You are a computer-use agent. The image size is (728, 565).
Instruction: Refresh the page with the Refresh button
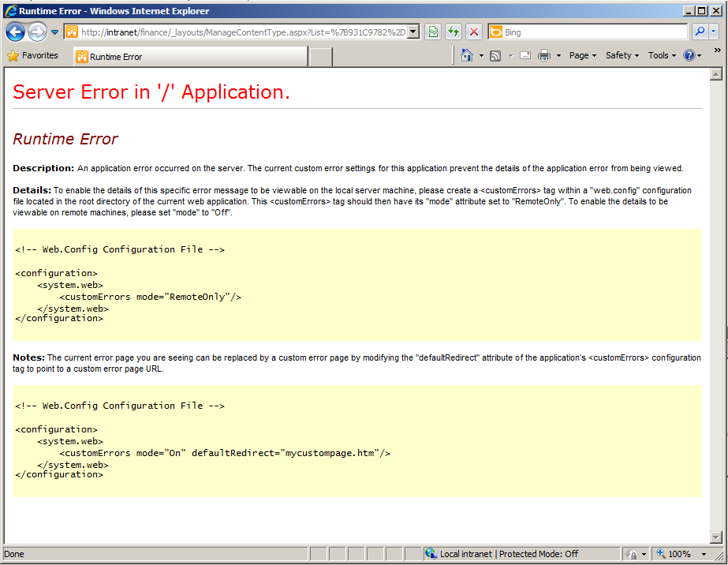point(454,32)
